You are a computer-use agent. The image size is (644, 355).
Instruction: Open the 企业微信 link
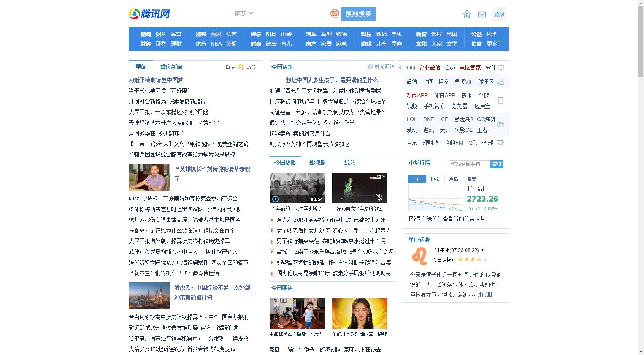point(430,68)
